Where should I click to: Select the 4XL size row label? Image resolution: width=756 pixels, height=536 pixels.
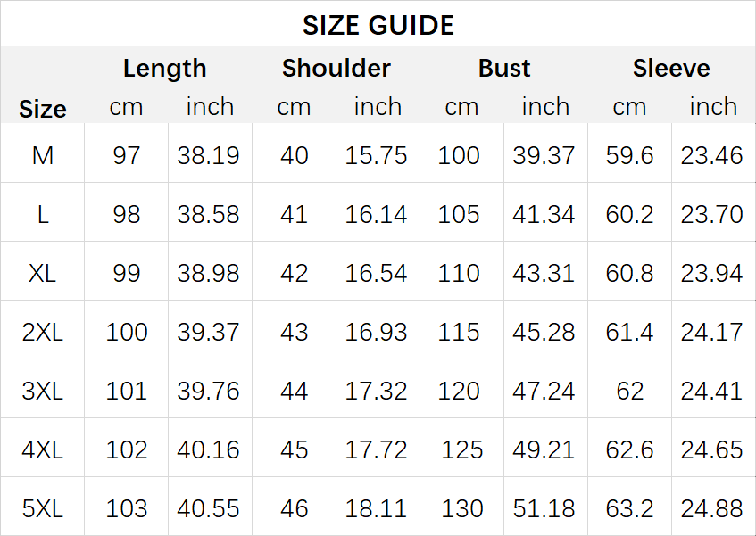pyautogui.click(x=43, y=450)
